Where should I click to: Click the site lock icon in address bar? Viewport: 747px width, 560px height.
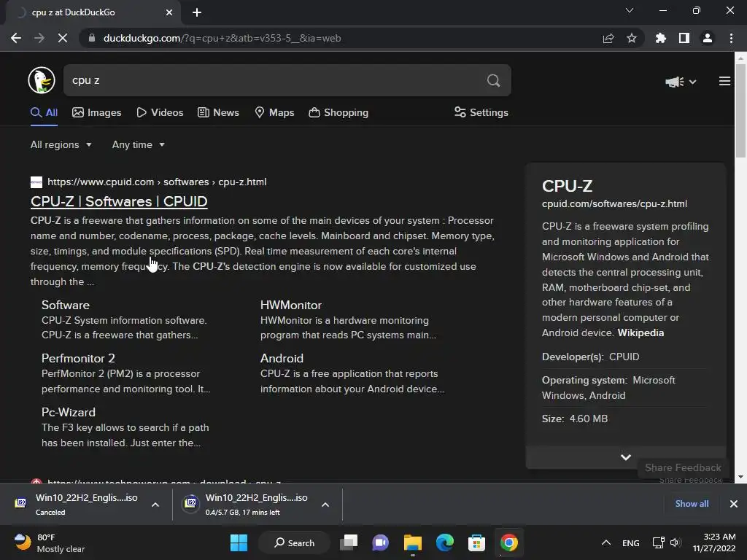(92, 38)
